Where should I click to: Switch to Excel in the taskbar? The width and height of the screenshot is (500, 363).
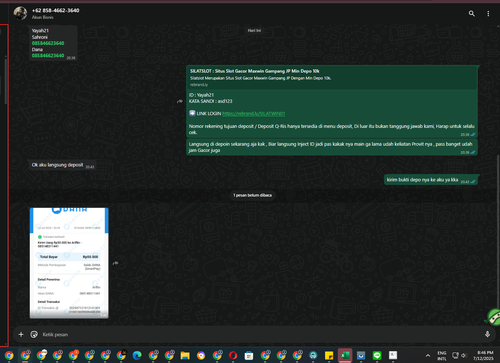[x=345, y=355]
